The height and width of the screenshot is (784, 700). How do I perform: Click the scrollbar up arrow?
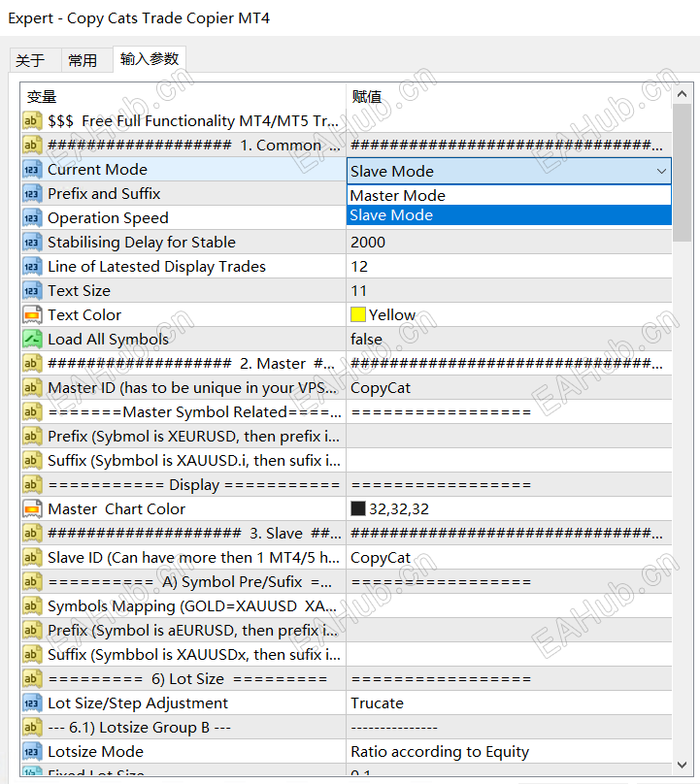point(682,93)
